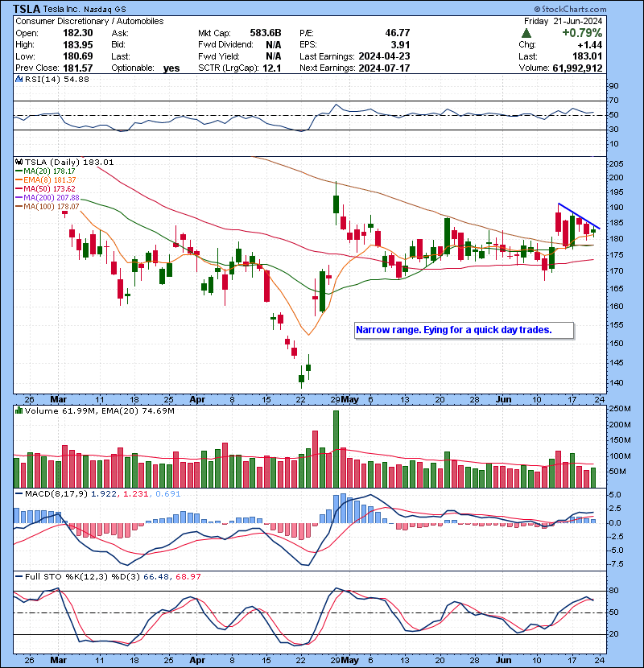644x668 pixels.
Task: Click the RSI(14) 54.88 indicator label
Action: pos(57,79)
